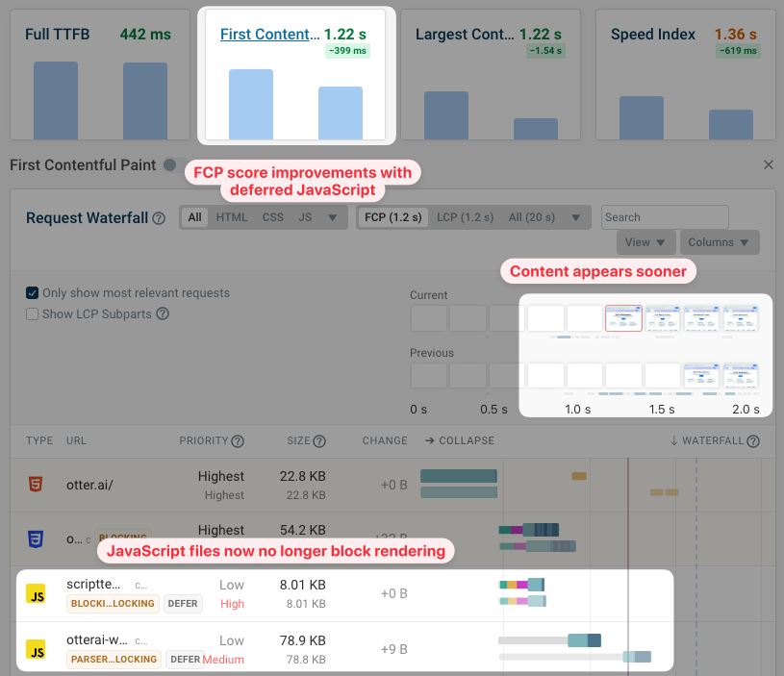This screenshot has height=676, width=784.
Task: Open the View dropdown
Action: point(646,242)
